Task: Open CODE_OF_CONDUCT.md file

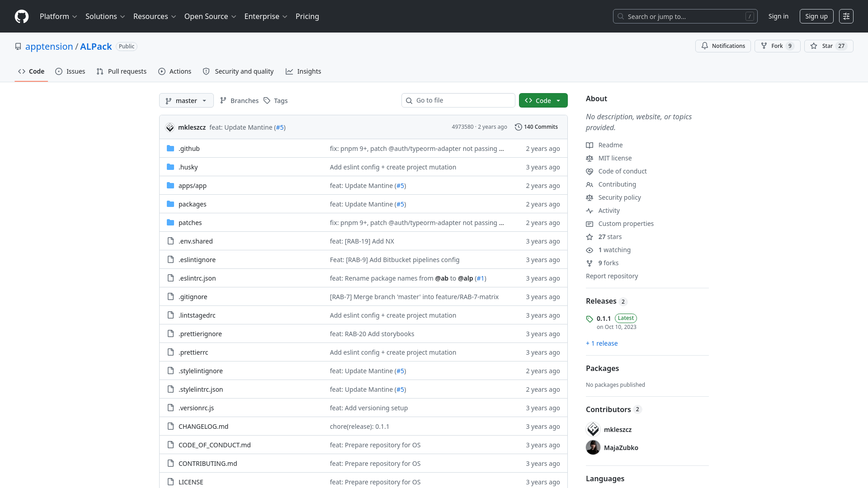Action: (x=215, y=445)
